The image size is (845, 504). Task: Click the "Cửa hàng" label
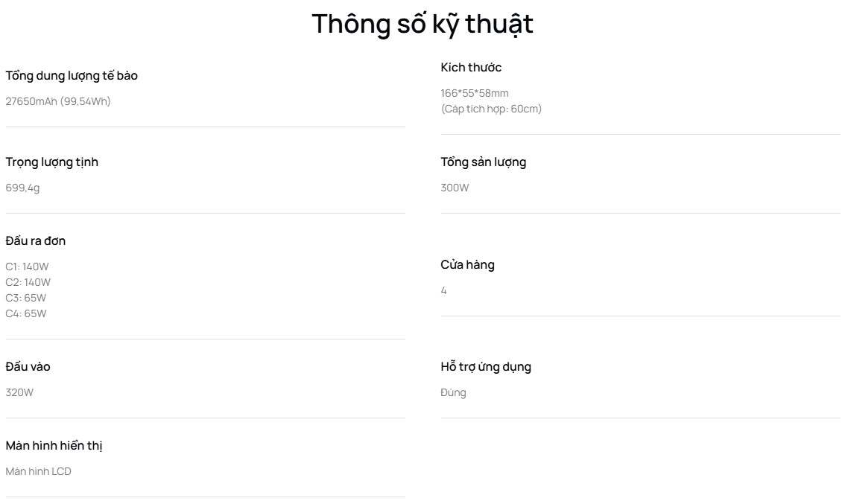pyautogui.click(x=467, y=265)
